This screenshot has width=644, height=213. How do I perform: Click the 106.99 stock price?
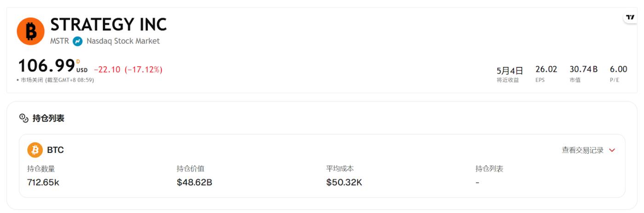46,66
